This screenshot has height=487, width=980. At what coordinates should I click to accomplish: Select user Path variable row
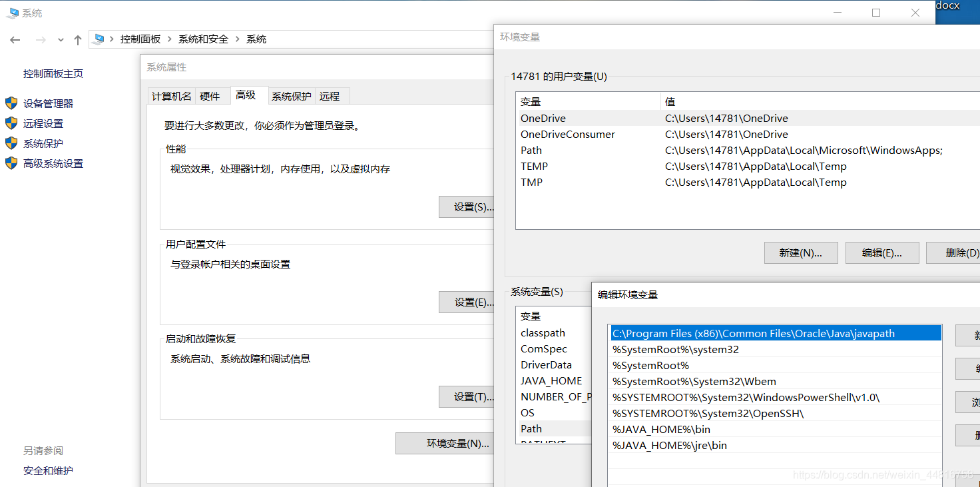pos(748,151)
